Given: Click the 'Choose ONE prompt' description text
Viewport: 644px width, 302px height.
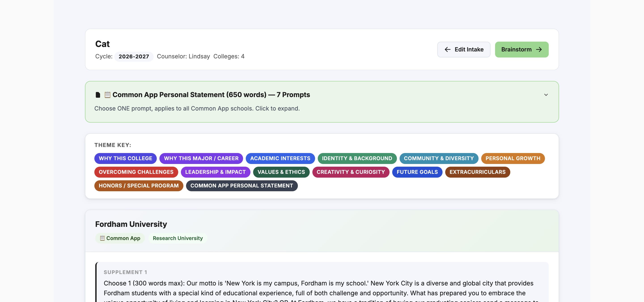Looking at the screenshot, I should (197, 108).
